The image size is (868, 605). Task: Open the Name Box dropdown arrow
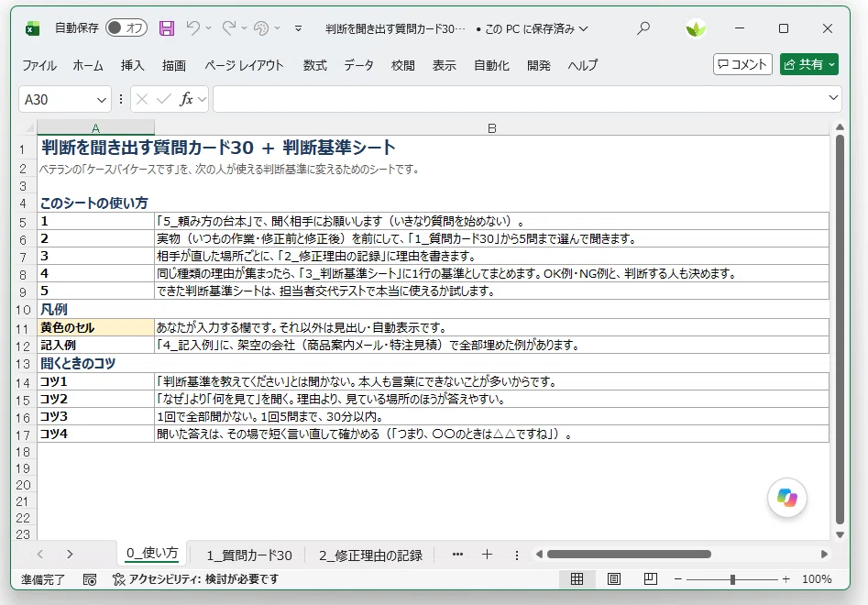point(102,100)
